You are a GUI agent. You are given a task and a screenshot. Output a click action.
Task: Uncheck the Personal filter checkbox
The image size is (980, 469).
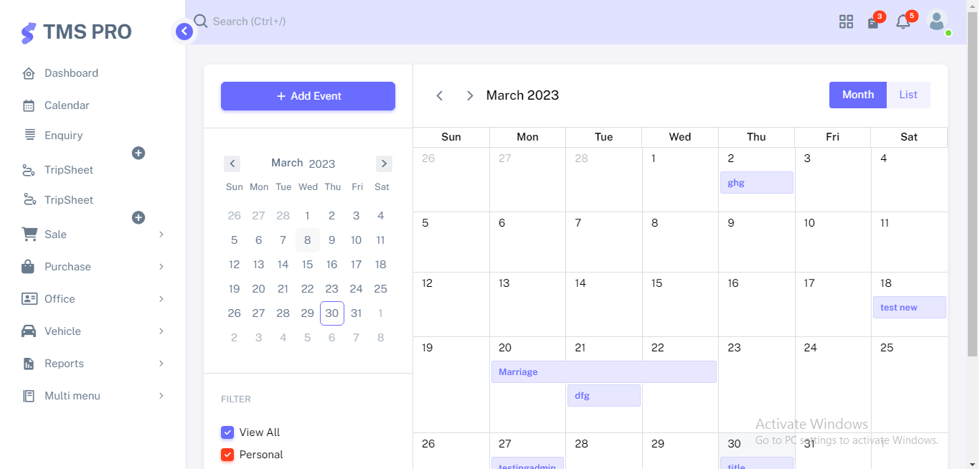pos(227,455)
